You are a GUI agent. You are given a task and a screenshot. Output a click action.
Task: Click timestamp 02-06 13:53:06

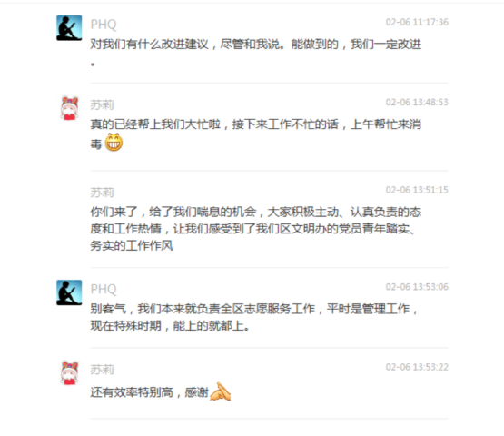[x=417, y=287]
